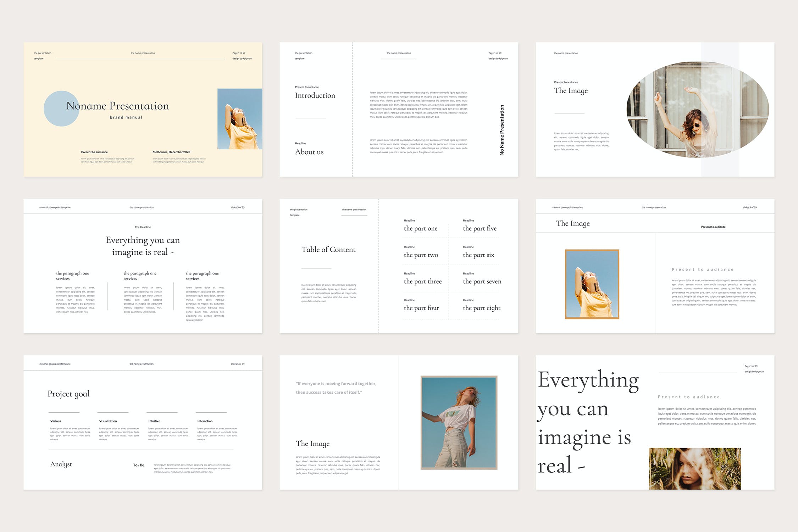Click the orange-framed woman photo

[x=592, y=284]
